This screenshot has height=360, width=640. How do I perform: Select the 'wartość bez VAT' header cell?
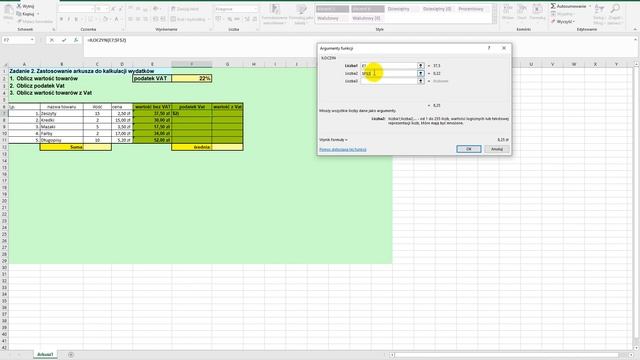pyautogui.click(x=152, y=107)
